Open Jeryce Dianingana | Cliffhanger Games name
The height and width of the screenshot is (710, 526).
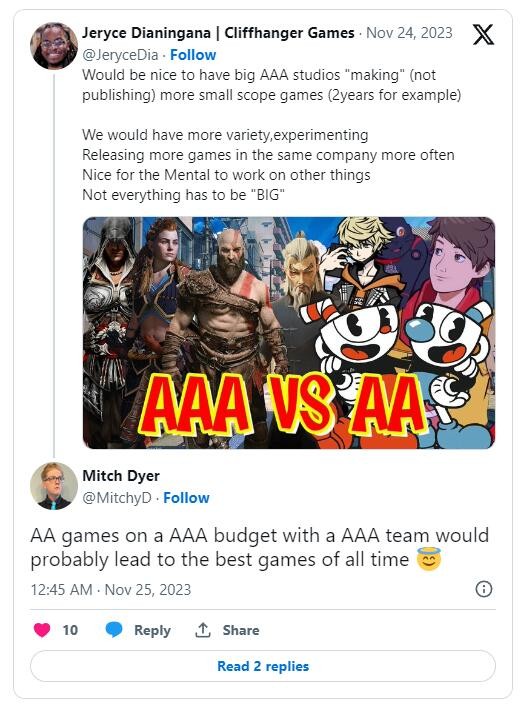[218, 33]
